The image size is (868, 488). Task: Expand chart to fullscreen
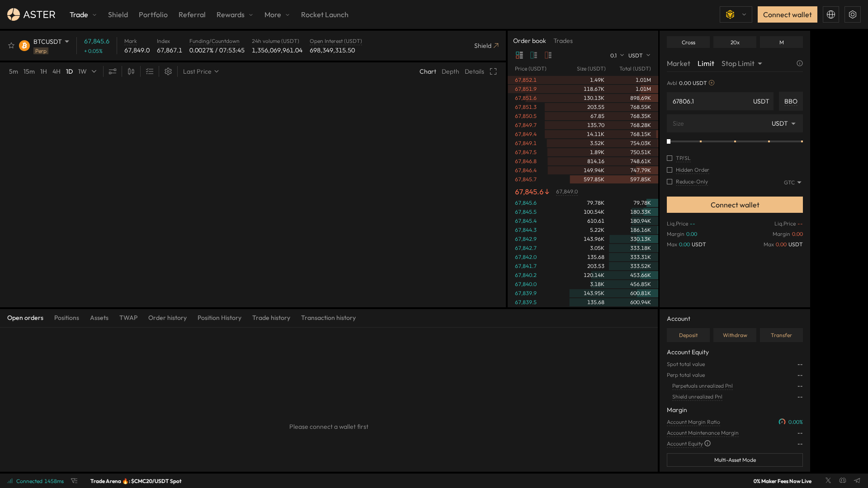coord(493,71)
